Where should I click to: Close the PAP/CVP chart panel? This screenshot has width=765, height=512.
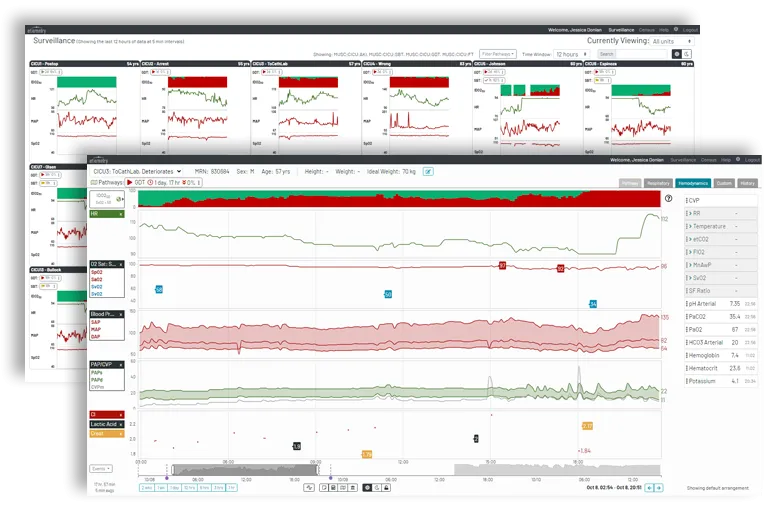point(121,365)
